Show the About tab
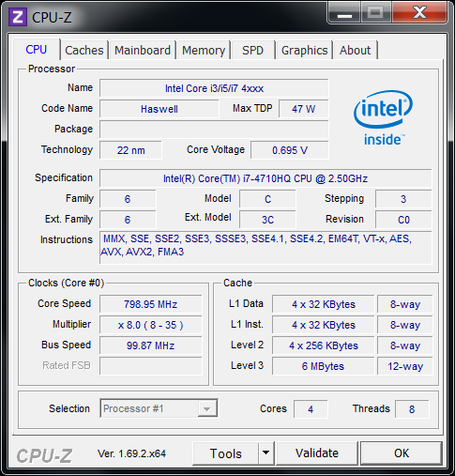This screenshot has width=455, height=476. pyautogui.click(x=356, y=50)
